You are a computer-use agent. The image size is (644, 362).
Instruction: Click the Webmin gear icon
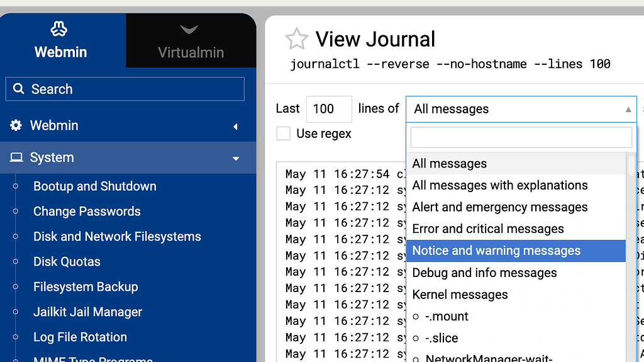click(x=16, y=125)
